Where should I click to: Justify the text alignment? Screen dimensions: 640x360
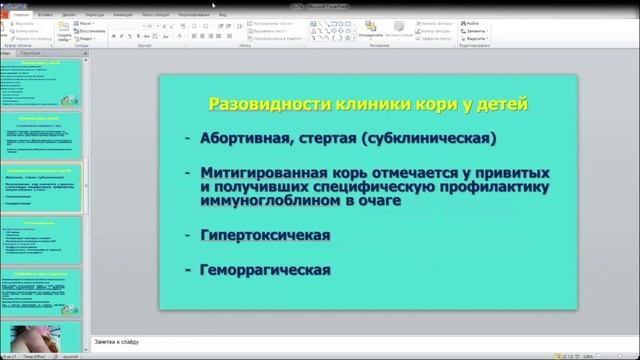click(x=219, y=36)
